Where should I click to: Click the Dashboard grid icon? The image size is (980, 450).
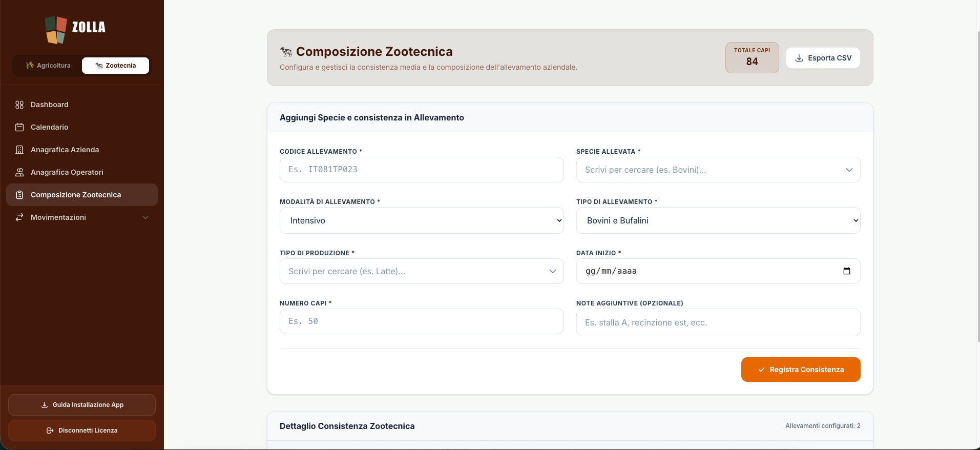point(19,105)
